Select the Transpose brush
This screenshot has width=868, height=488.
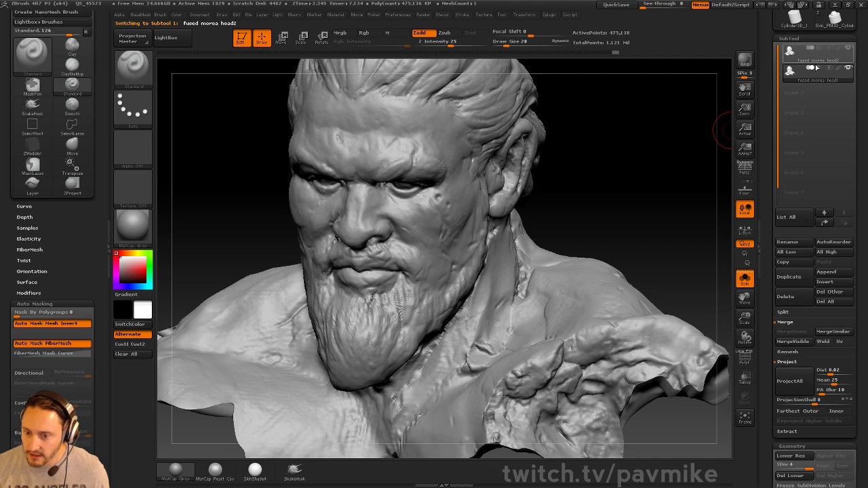(72, 166)
